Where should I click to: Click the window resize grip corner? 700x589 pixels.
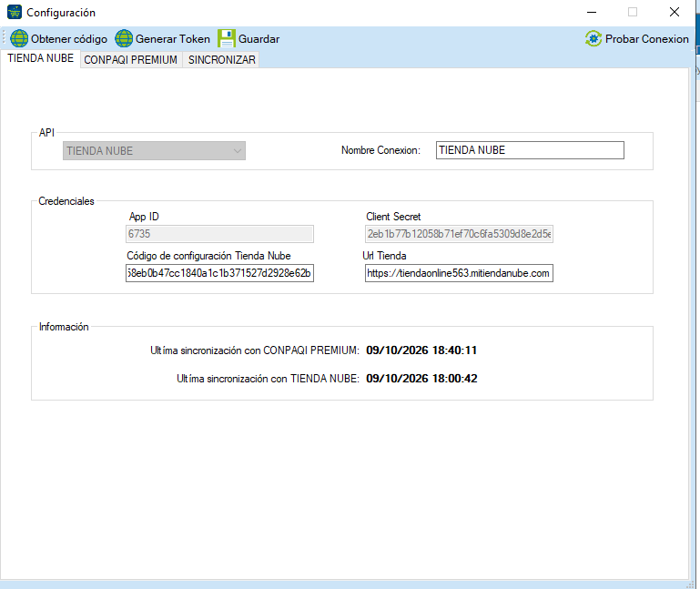point(692,584)
